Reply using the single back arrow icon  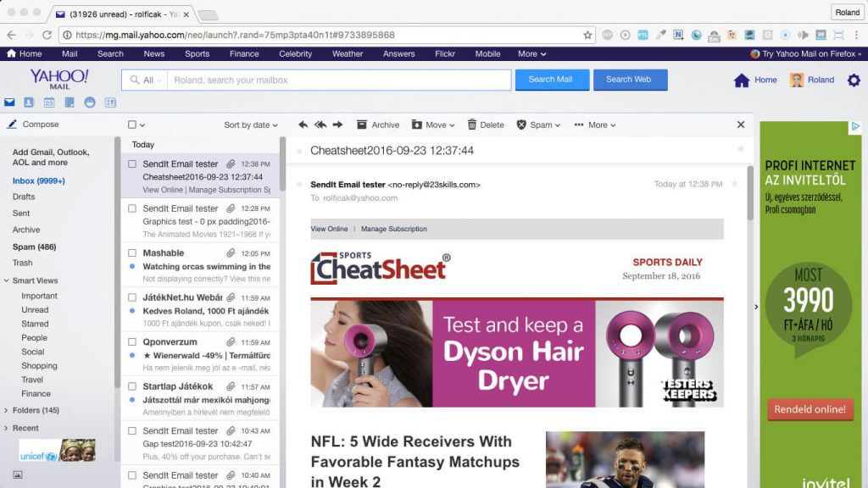(x=303, y=125)
